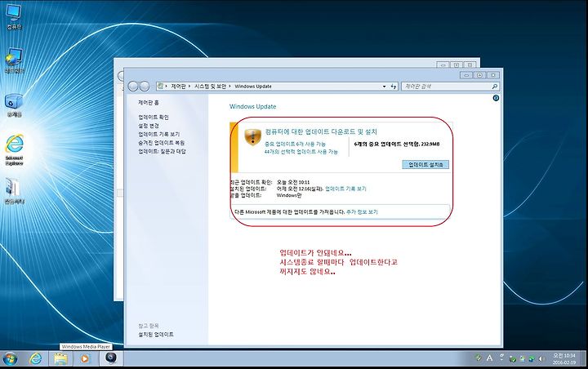The image size is (588, 369).
Task: Open 업데이트: 질문과 대답 link
Action: pyautogui.click(x=162, y=152)
